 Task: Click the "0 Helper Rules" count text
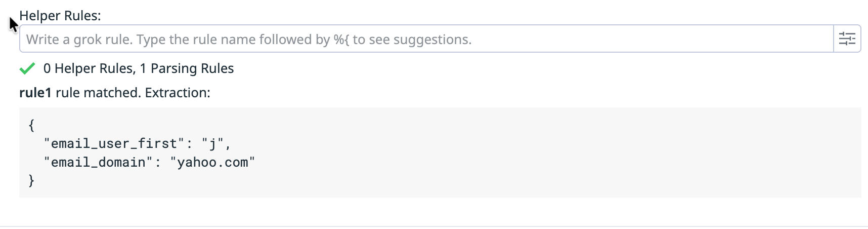coord(89,68)
